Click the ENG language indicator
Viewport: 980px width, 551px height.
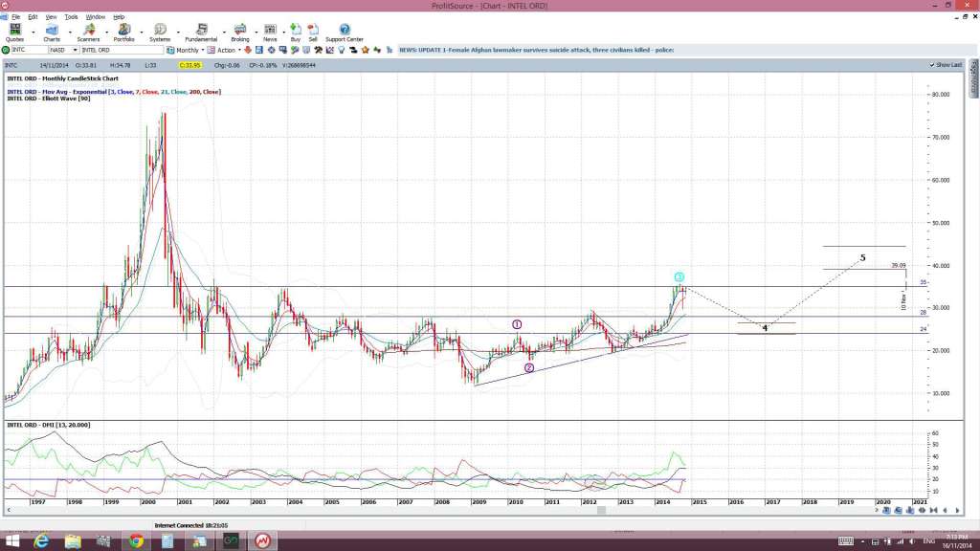928,541
